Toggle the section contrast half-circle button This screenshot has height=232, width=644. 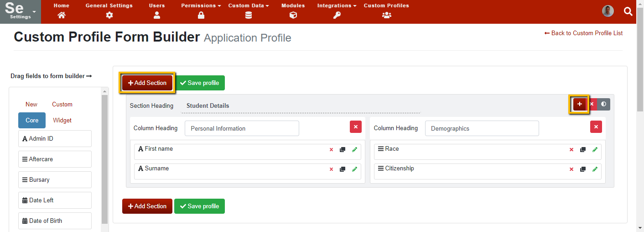click(603, 104)
